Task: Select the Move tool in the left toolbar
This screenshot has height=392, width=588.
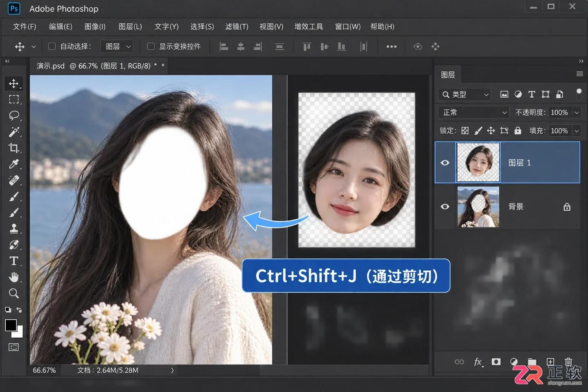Action: coord(14,84)
